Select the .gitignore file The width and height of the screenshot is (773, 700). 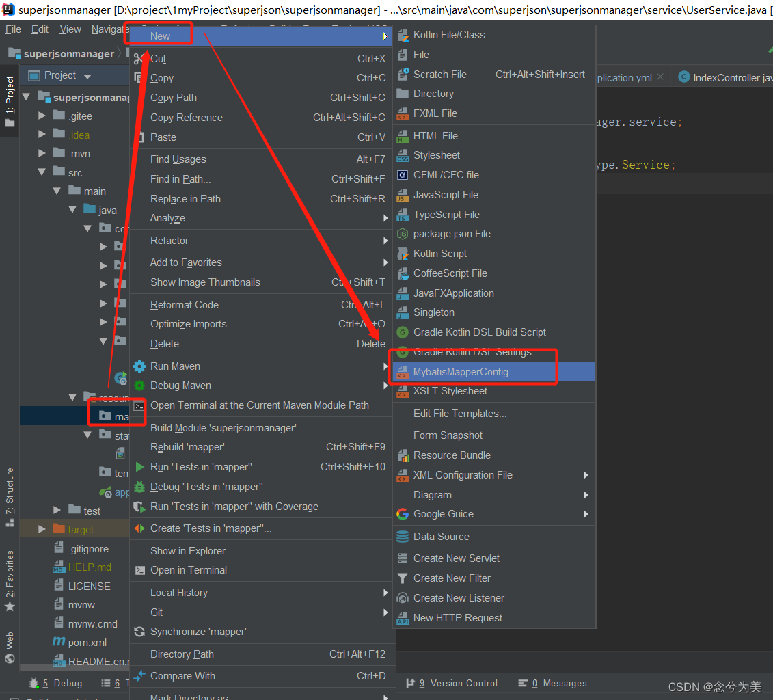click(81, 549)
